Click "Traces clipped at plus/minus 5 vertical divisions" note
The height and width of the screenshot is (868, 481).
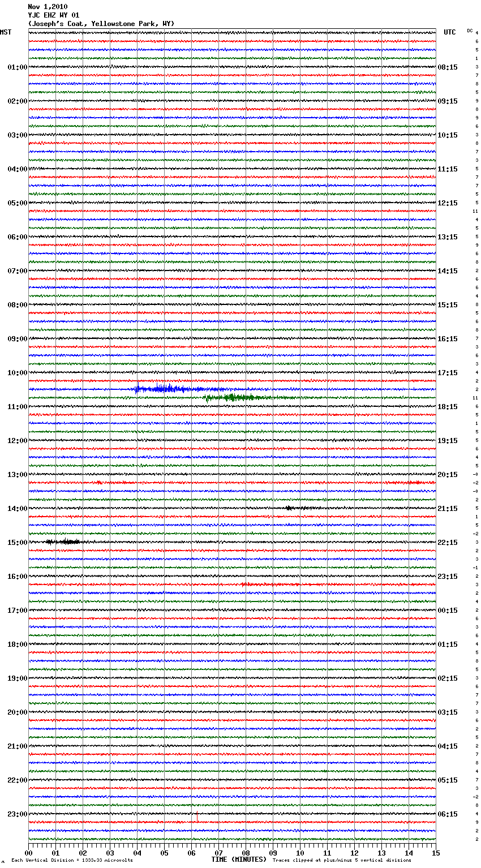(342, 861)
